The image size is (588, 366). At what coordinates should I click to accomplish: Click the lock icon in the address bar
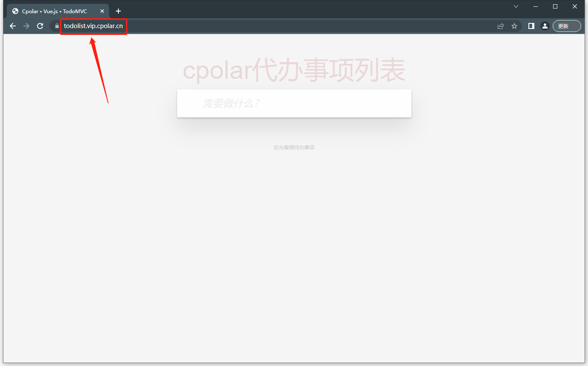tap(56, 26)
